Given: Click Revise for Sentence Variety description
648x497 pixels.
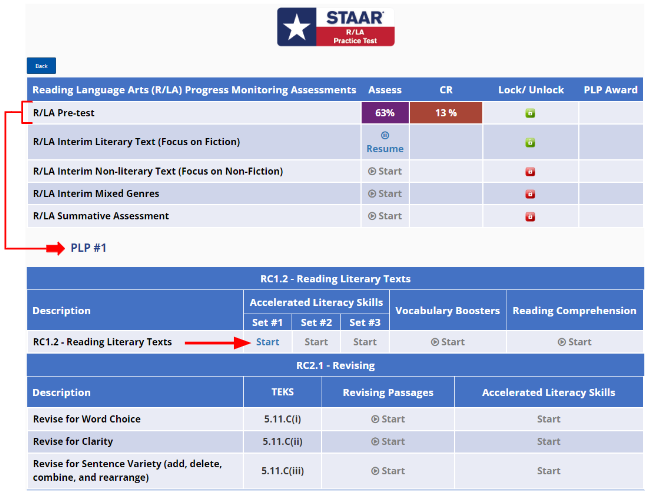Looking at the screenshot, I should [x=127, y=471].
